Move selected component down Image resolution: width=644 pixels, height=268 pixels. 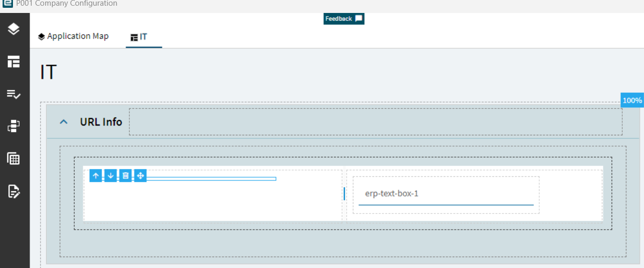click(x=111, y=176)
